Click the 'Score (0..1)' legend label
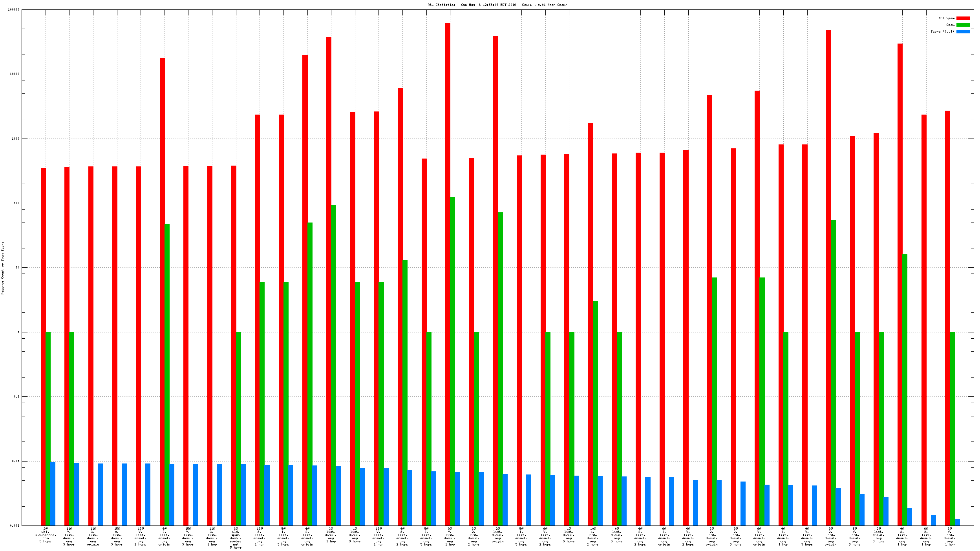 point(942,31)
